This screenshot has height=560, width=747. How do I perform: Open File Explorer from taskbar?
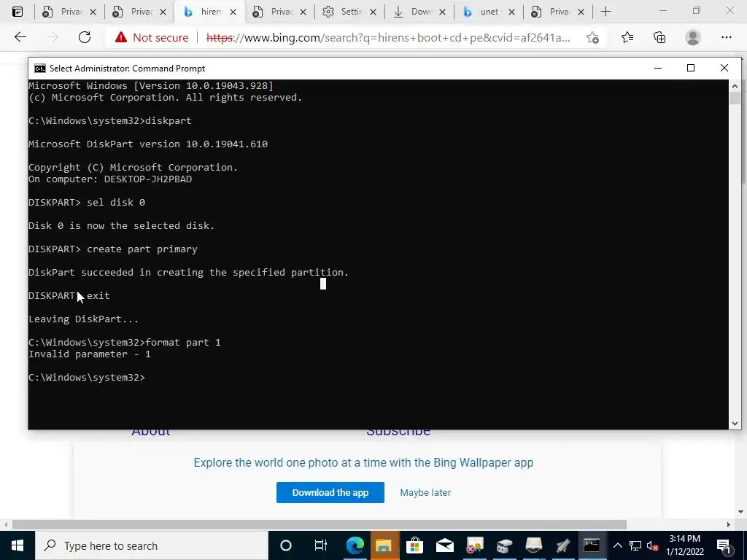(384, 545)
